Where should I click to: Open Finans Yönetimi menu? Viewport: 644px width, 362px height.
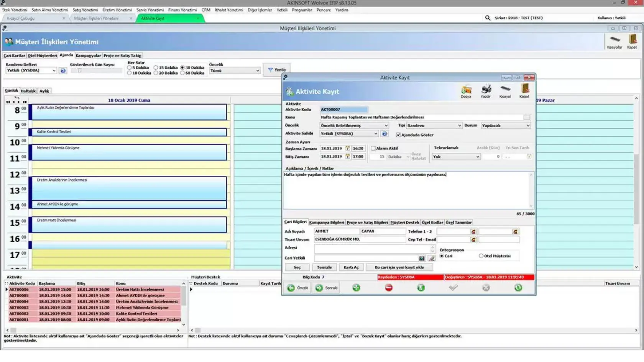coord(182,10)
